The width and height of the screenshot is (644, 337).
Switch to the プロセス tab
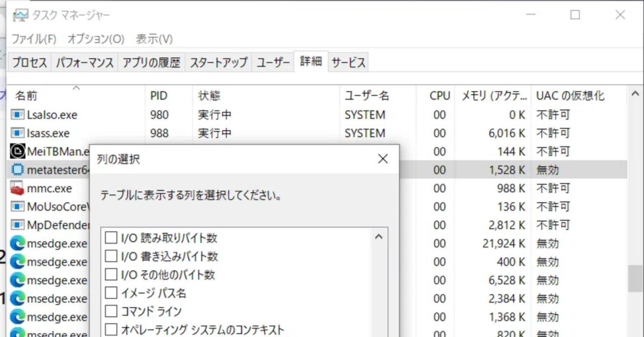pyautogui.click(x=30, y=63)
